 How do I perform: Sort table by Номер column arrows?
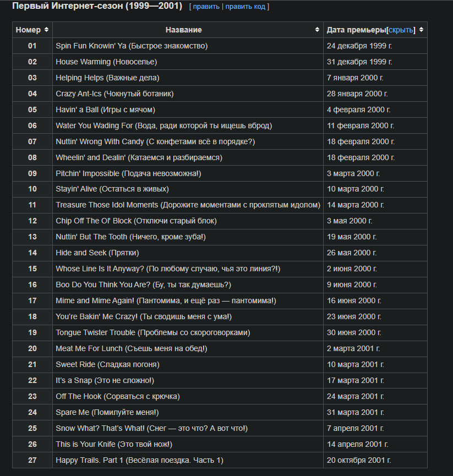(46, 30)
